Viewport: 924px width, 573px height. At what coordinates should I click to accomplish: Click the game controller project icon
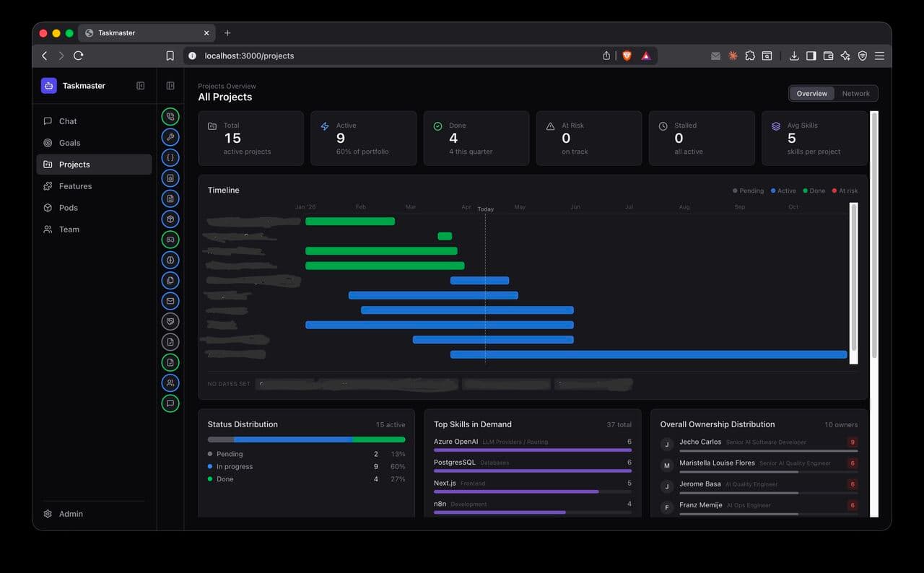(x=170, y=239)
